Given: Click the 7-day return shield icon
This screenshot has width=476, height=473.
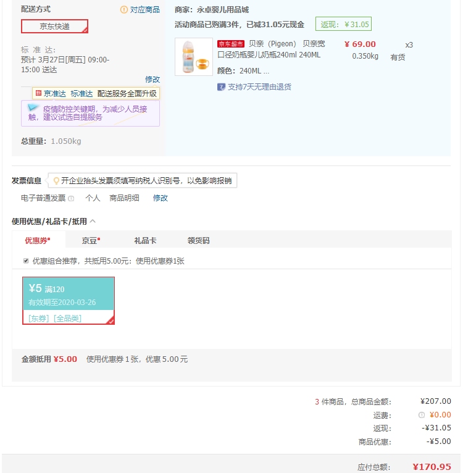Looking at the screenshot, I should coord(221,87).
